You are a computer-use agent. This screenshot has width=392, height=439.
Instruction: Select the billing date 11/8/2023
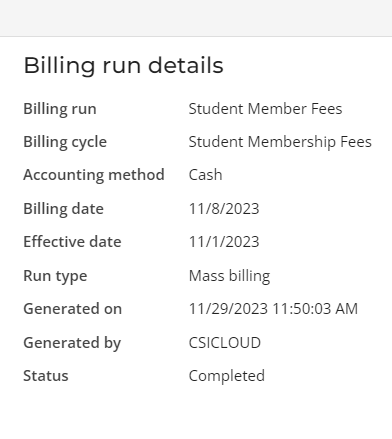click(x=224, y=209)
